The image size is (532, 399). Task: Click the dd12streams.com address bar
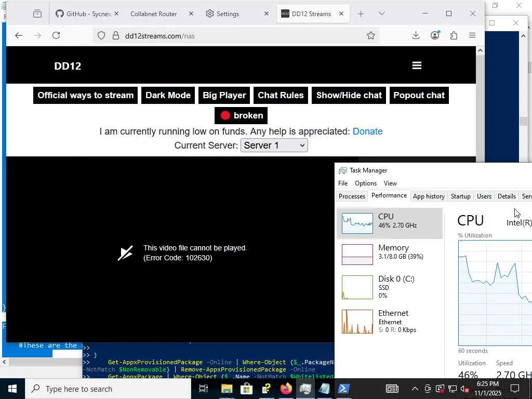click(x=237, y=36)
